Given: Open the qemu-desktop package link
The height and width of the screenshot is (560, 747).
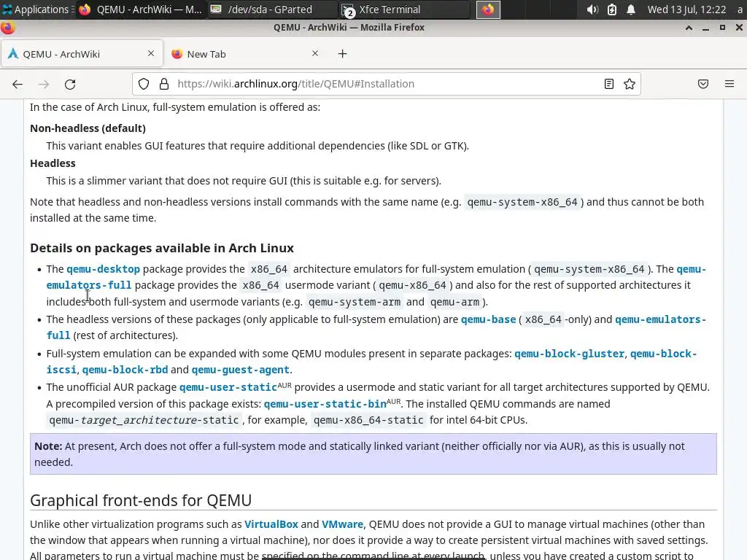Looking at the screenshot, I should tap(104, 269).
